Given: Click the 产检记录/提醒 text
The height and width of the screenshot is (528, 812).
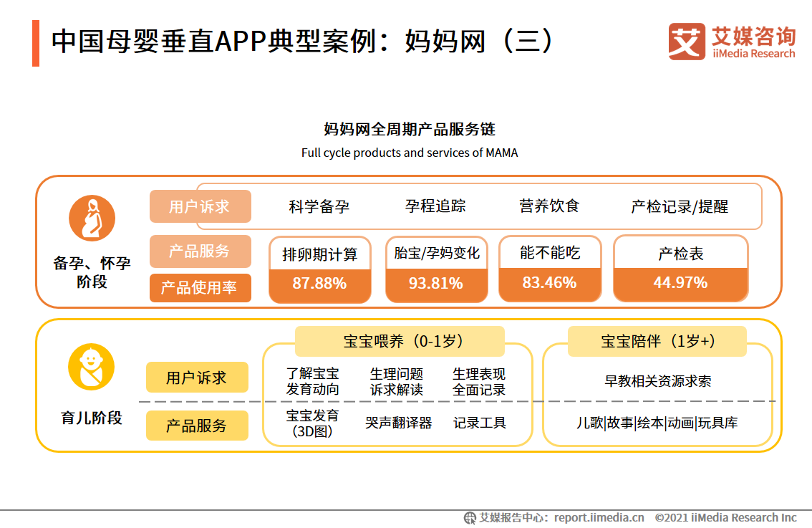Looking at the screenshot, I should click(680, 207).
